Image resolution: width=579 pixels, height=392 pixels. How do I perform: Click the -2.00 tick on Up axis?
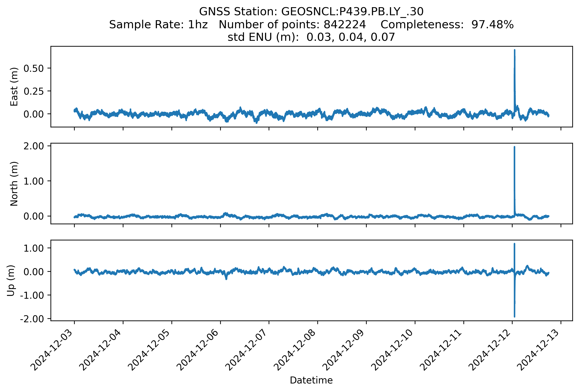click(32, 319)
